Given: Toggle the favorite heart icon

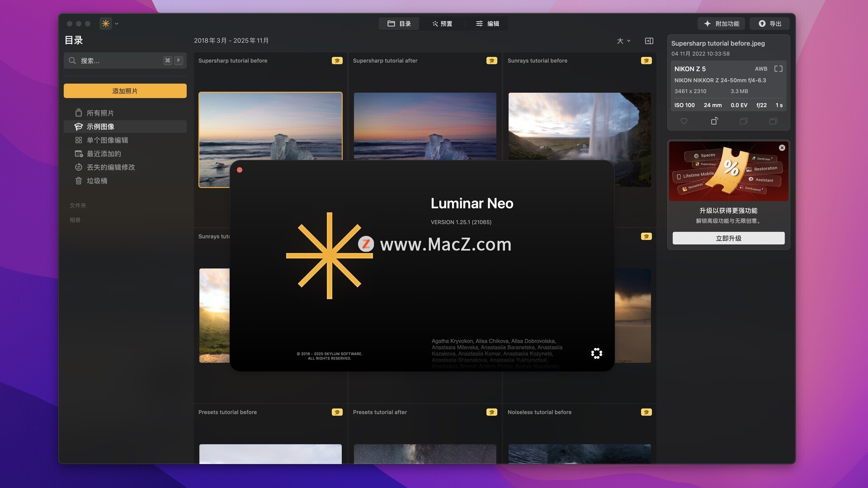Looking at the screenshot, I should coord(684,121).
